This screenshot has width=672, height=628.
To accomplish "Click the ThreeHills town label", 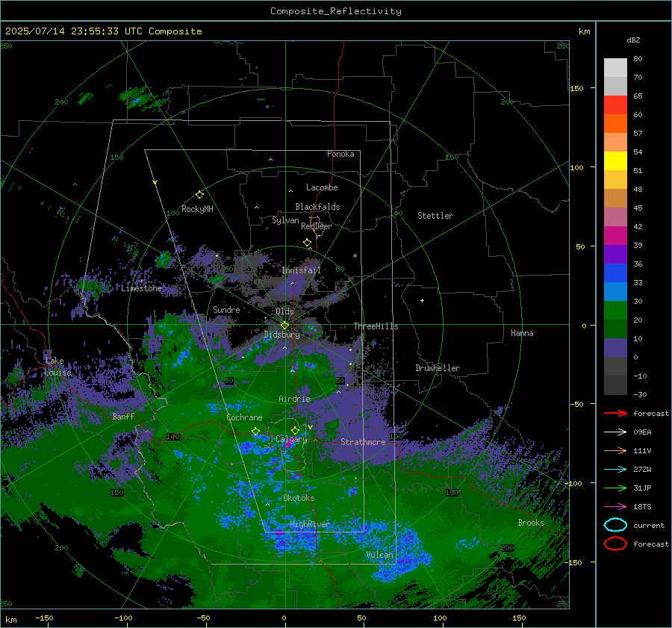I will pyautogui.click(x=376, y=326).
